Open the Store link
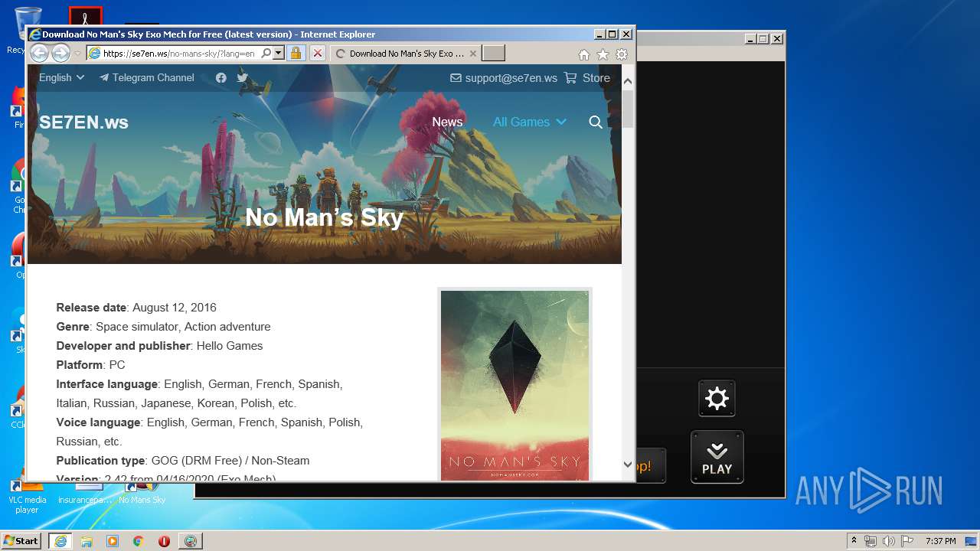Image resolution: width=980 pixels, height=551 pixels. pyautogui.click(x=587, y=78)
